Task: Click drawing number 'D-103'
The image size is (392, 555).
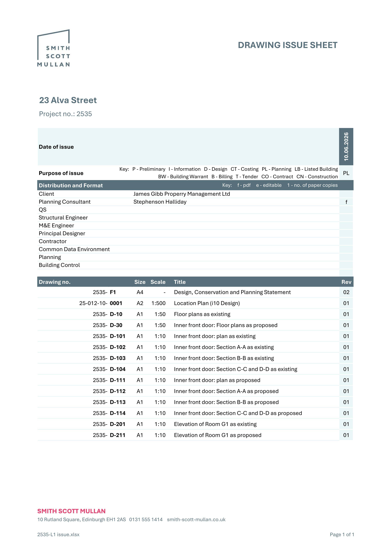Action: (118, 358)
